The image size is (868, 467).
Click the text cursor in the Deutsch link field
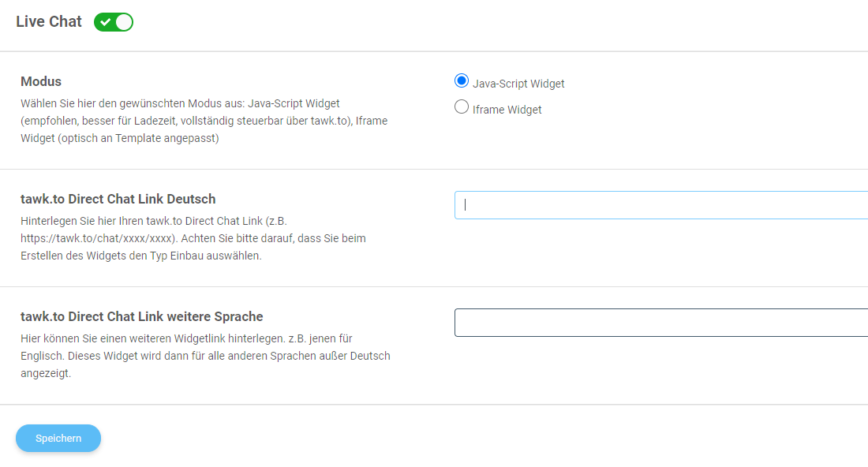tap(465, 205)
